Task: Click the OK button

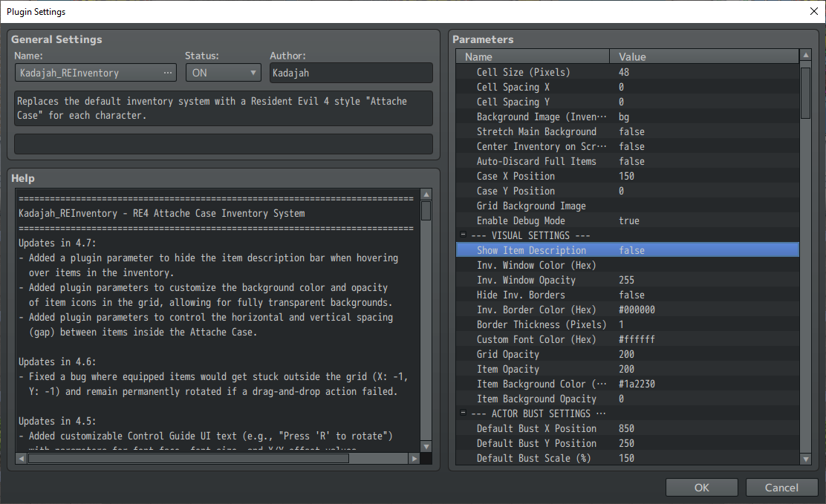Action: point(701,488)
